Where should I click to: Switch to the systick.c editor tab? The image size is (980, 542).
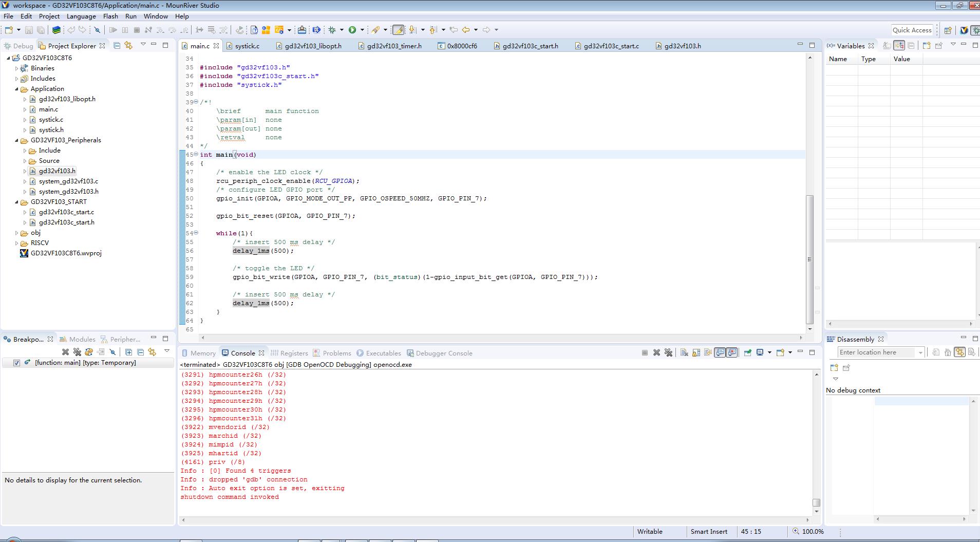pos(247,46)
